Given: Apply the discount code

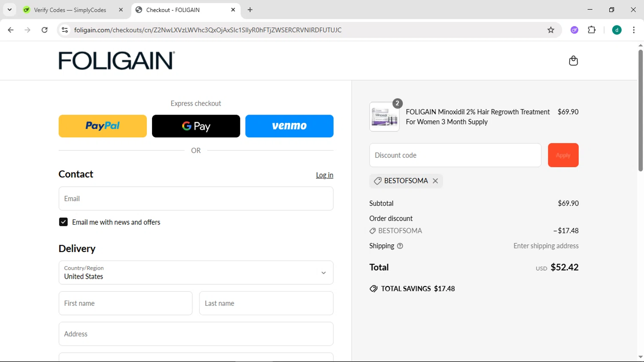Looking at the screenshot, I should (563, 155).
